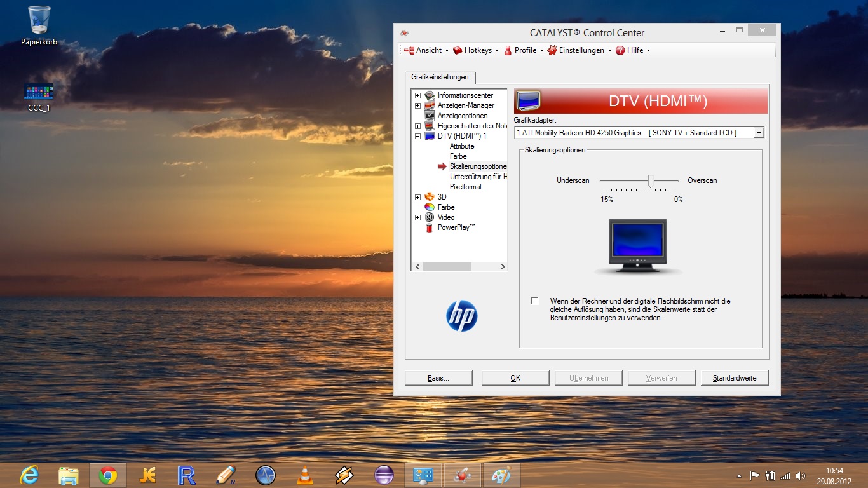Click the Basis... button

(438, 378)
